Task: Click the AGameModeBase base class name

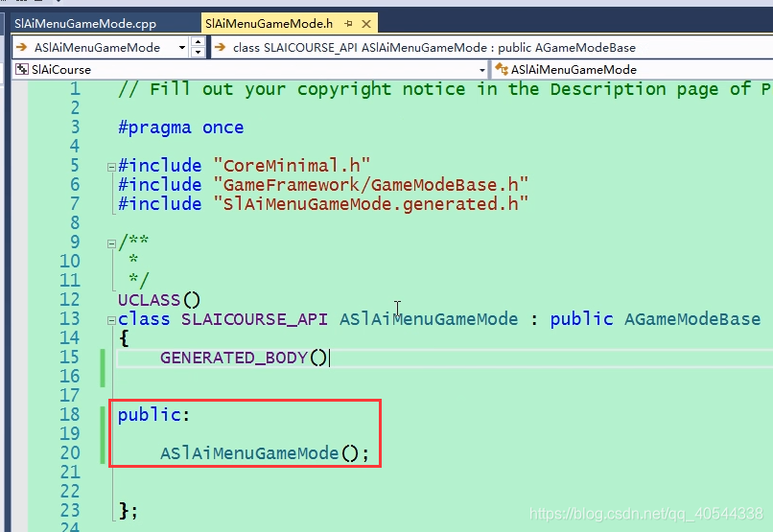Action: pyautogui.click(x=692, y=319)
